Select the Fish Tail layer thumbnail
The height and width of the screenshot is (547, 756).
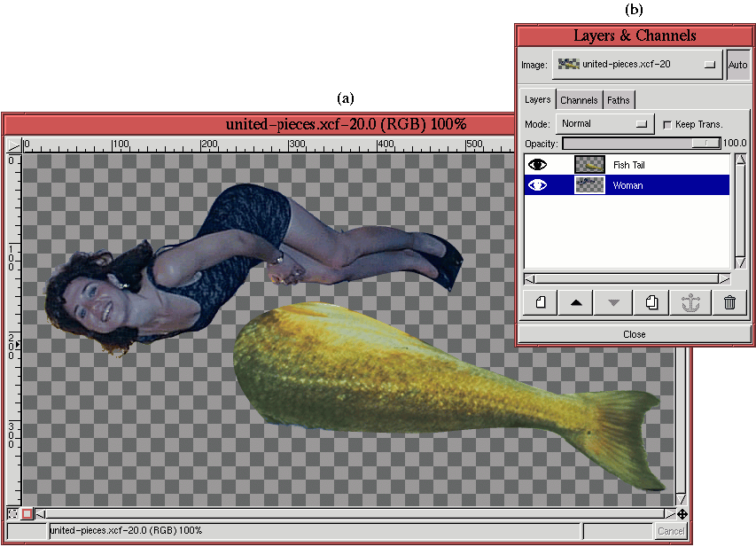click(589, 165)
